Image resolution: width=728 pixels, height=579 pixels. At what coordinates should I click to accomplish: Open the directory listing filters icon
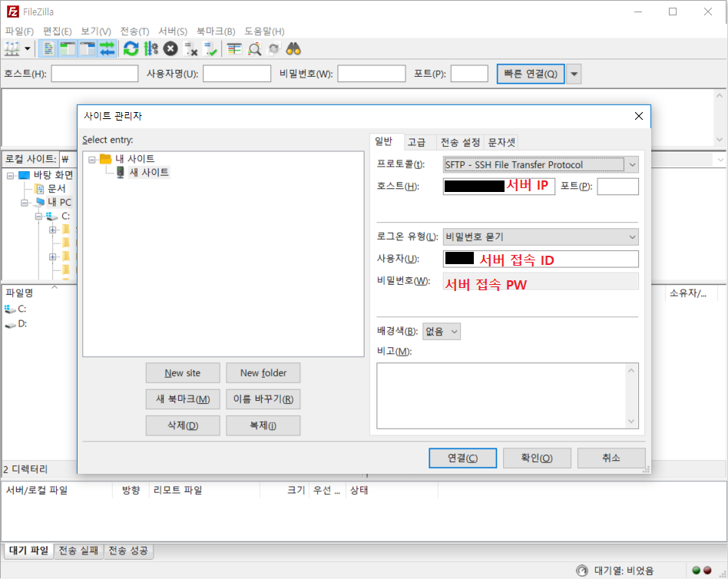point(234,48)
